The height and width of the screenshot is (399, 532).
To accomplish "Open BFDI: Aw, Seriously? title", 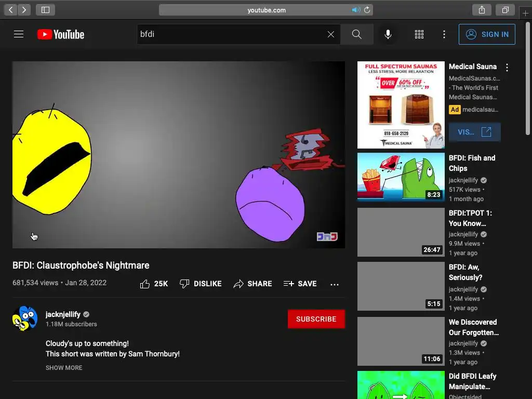I will tap(465, 272).
